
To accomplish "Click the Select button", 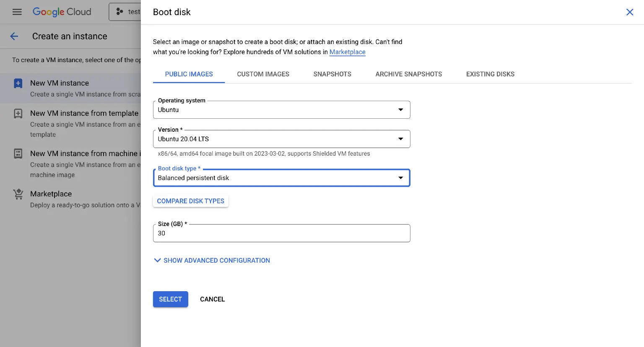I will pos(170,299).
